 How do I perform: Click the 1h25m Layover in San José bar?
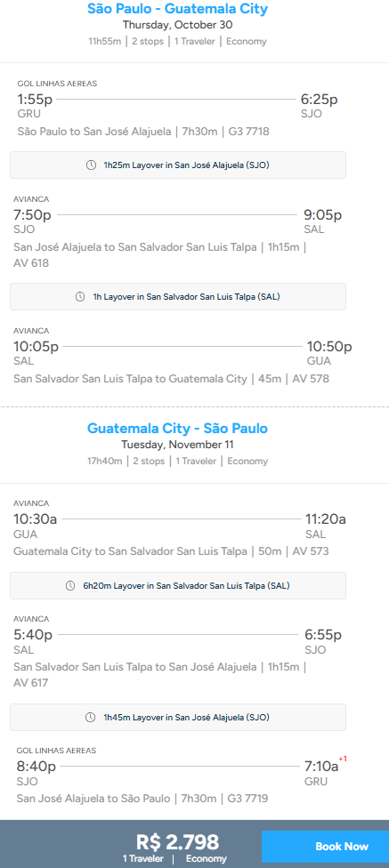[178, 165]
